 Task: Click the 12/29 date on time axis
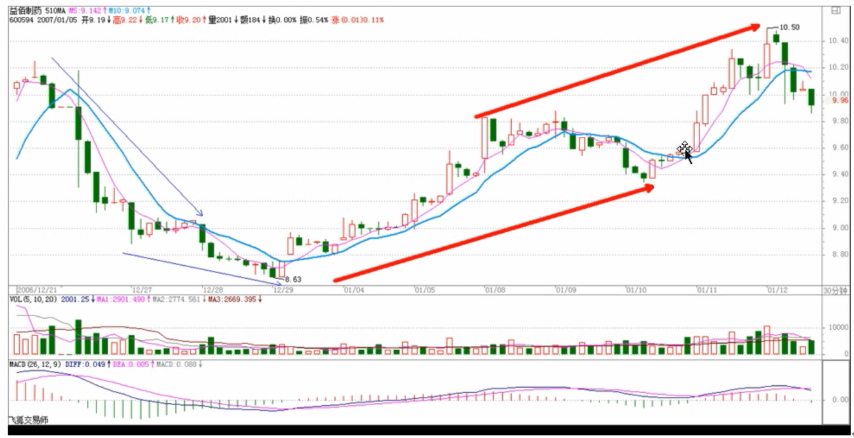click(x=282, y=290)
